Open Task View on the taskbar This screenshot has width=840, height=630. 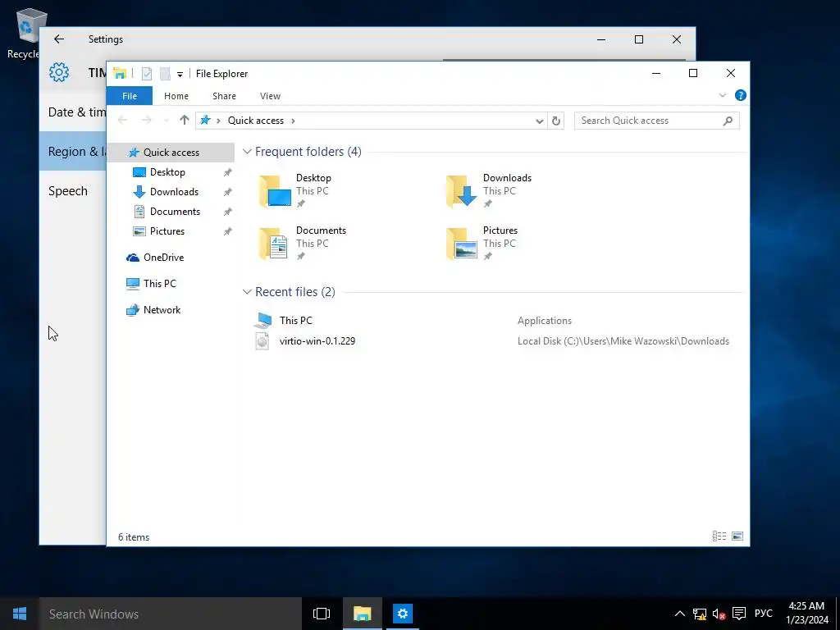(x=322, y=614)
